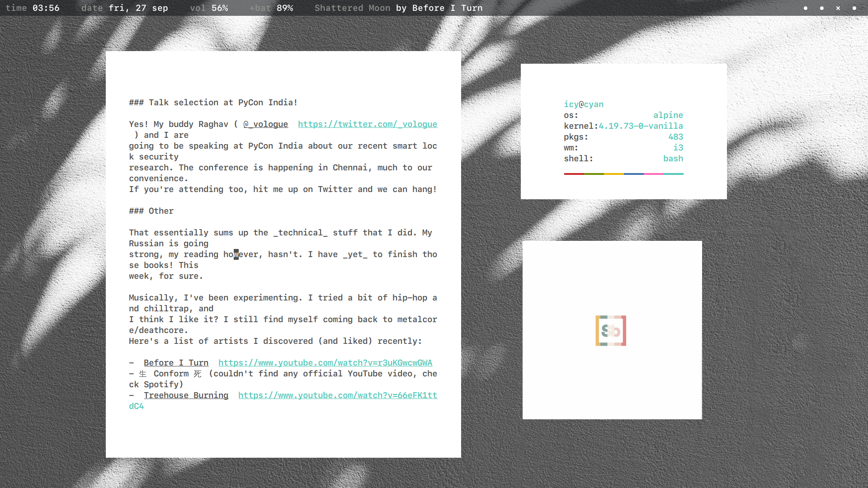
Task: Click the Sb logo image
Action: [610, 330]
